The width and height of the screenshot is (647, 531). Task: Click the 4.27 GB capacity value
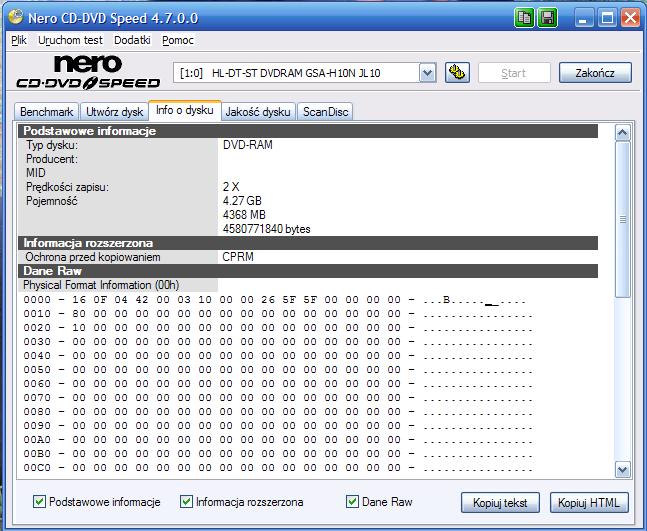242,201
